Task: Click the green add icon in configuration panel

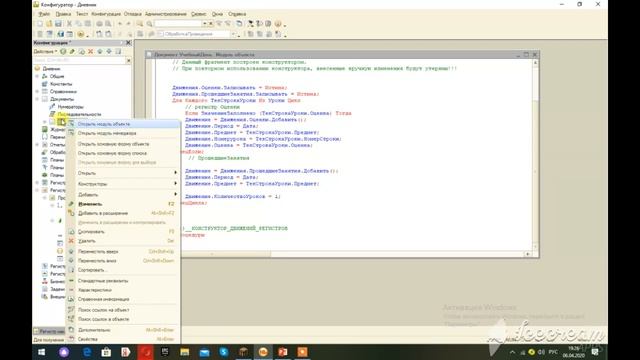Action: 63,51
